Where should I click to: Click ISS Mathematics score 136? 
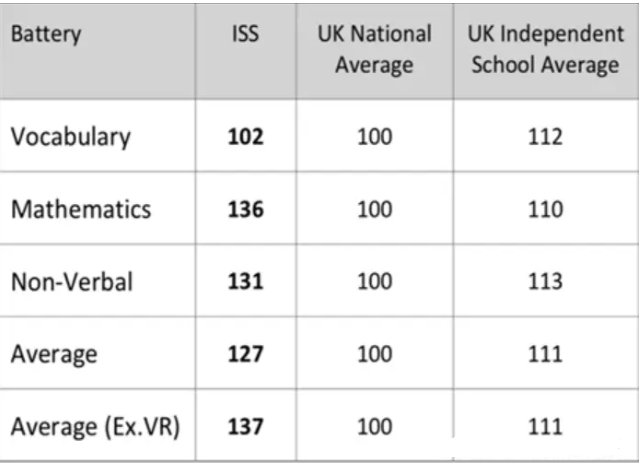tap(246, 209)
